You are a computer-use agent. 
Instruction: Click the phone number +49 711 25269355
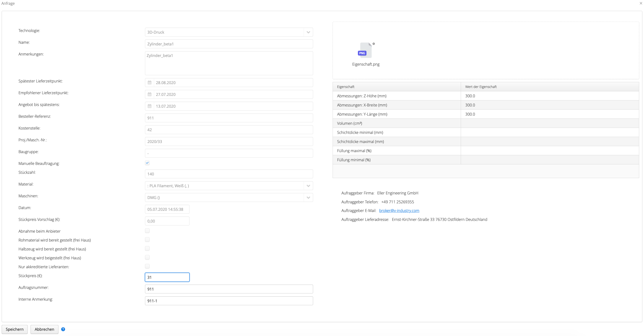click(x=398, y=202)
